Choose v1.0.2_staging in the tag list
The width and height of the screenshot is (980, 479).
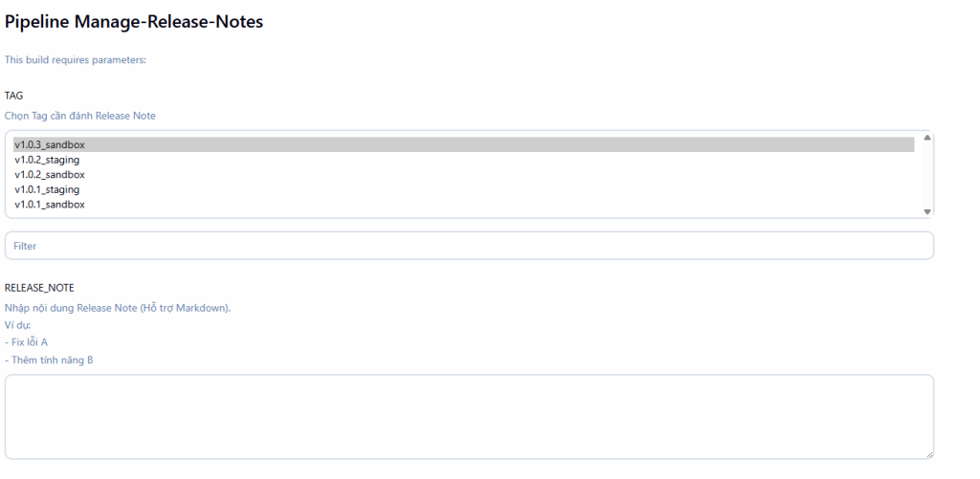click(47, 160)
